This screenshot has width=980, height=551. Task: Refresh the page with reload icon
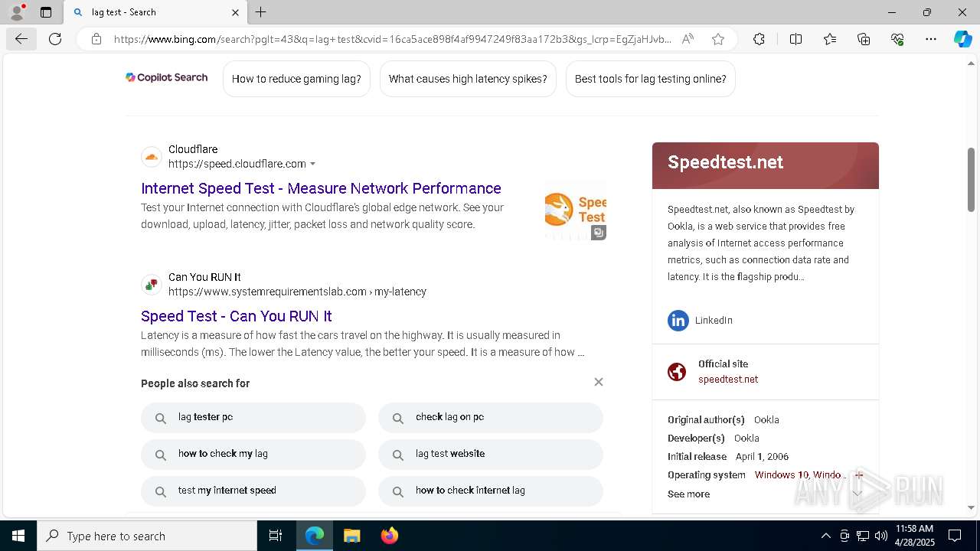[55, 39]
